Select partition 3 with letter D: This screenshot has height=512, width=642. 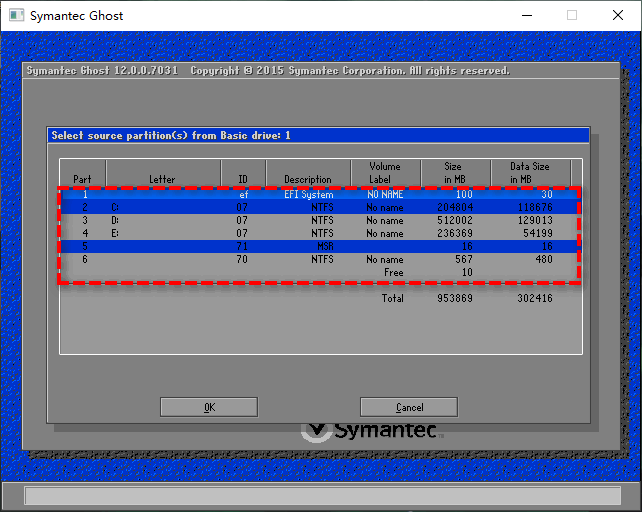[x=320, y=220]
